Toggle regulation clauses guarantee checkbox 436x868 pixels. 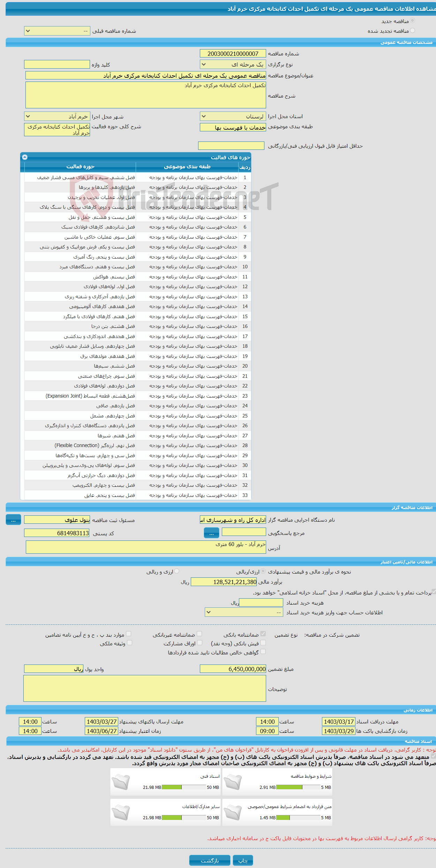pyautogui.click(x=129, y=634)
